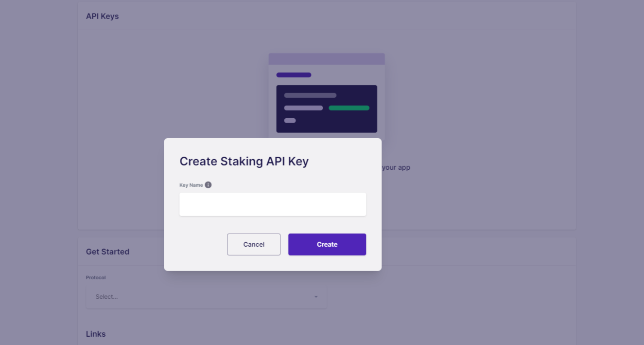
Task: Click the light purple illustration header bar
Action: pos(327,59)
